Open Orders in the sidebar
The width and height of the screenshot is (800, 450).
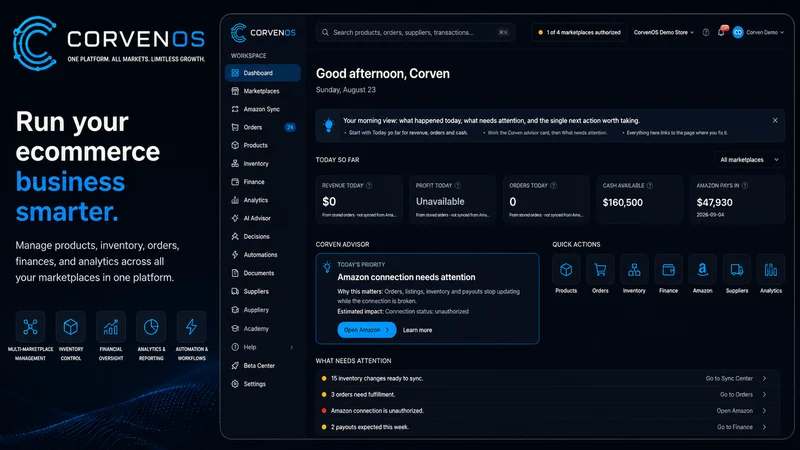[263, 128]
